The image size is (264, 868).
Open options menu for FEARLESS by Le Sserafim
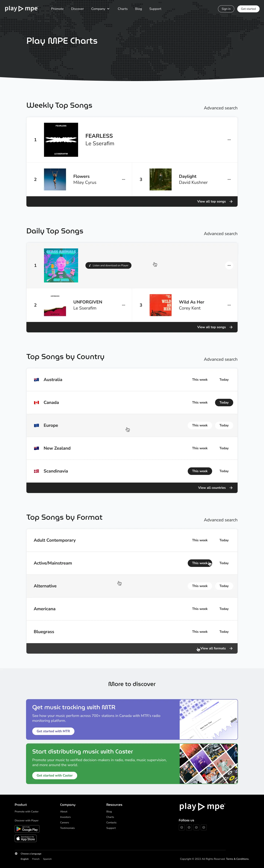click(x=229, y=140)
